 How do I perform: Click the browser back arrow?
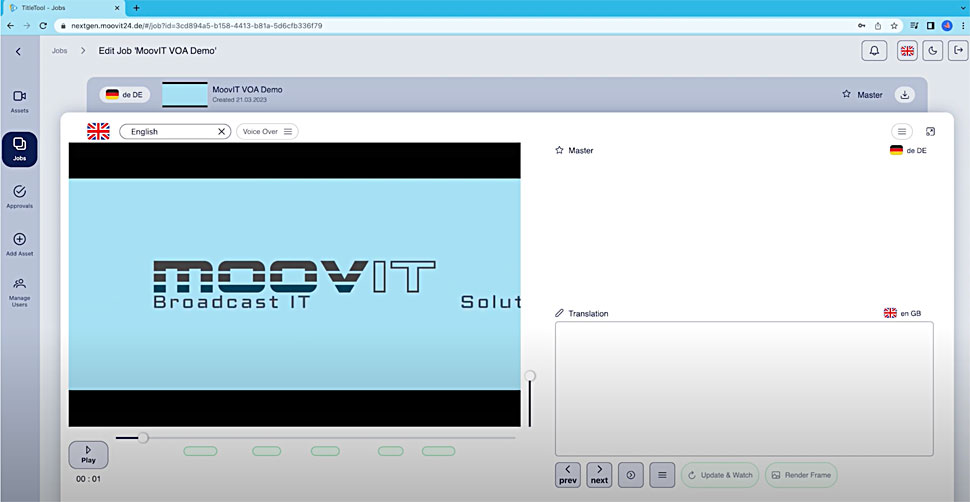pyautogui.click(x=10, y=26)
